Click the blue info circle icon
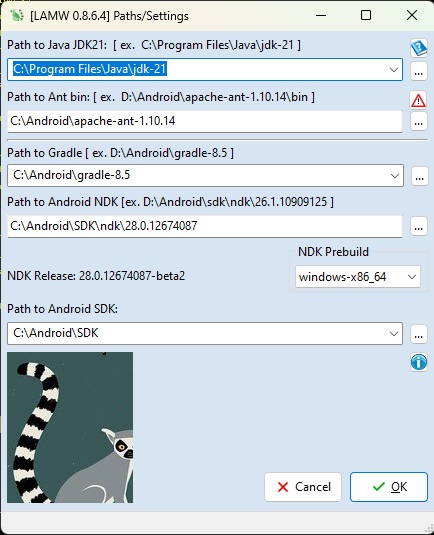 point(419,362)
